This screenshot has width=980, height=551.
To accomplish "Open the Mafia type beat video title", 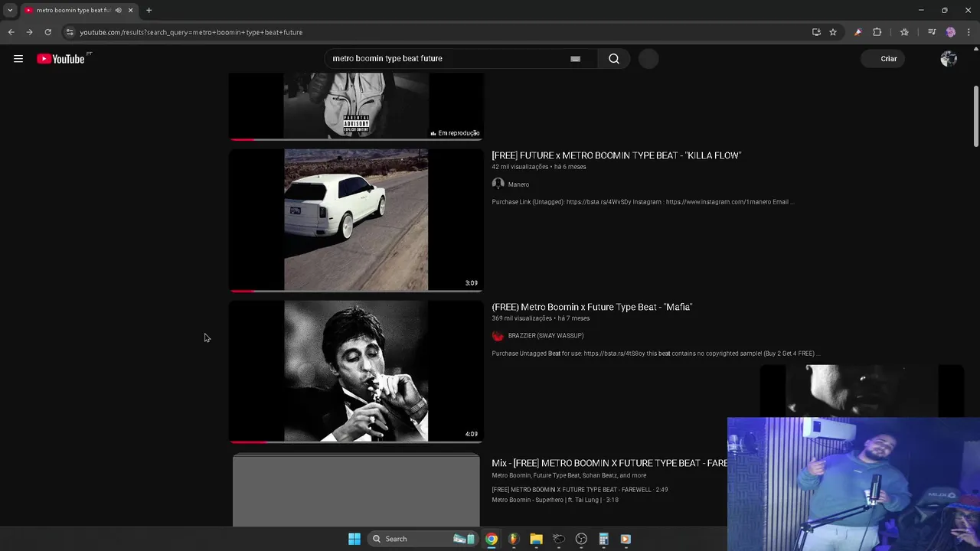I will (592, 307).
